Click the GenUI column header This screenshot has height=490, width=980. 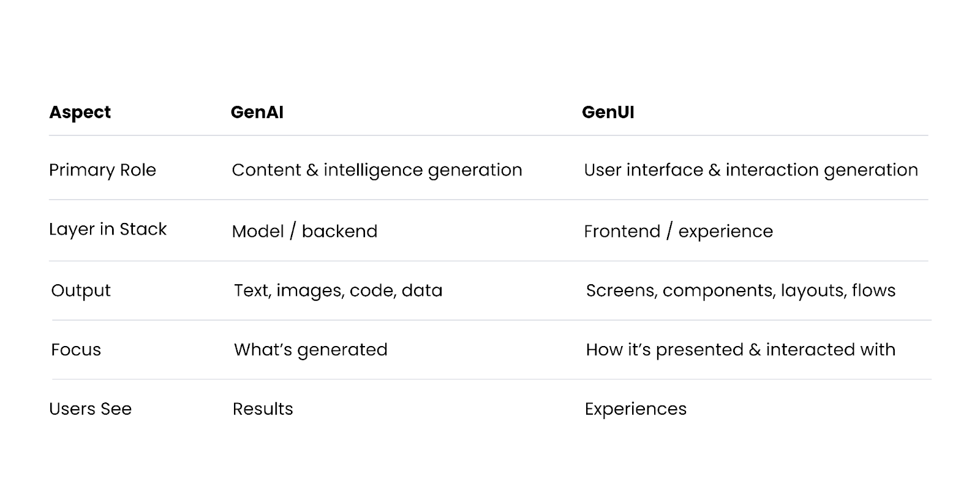pyautogui.click(x=608, y=112)
